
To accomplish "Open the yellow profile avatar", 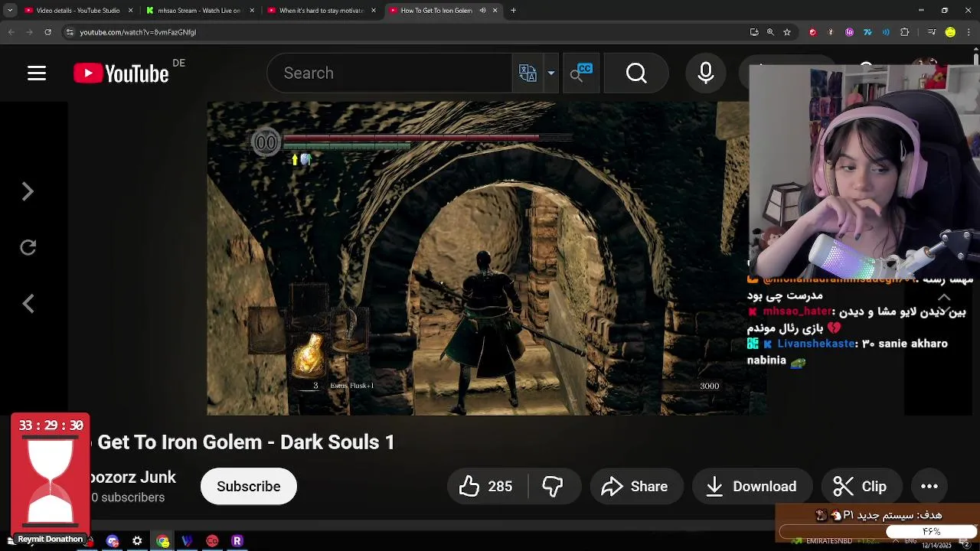I will [950, 32].
